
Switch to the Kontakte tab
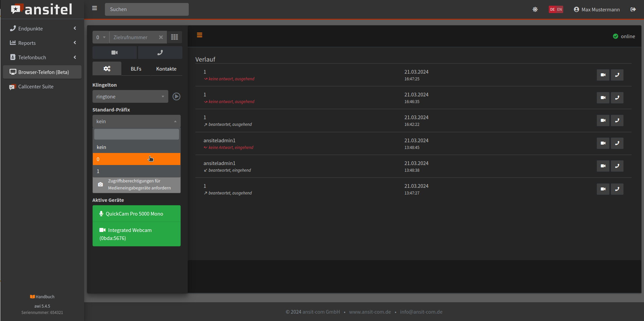coord(166,69)
